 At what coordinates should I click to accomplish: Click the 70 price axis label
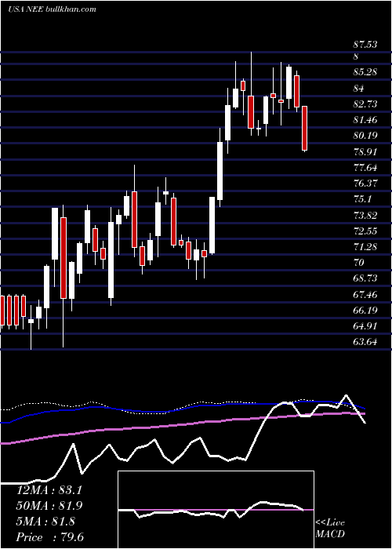coord(359,263)
